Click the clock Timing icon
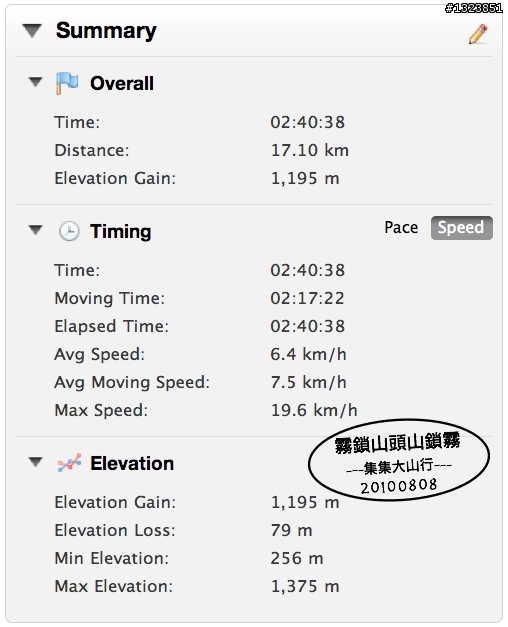 coord(69,231)
